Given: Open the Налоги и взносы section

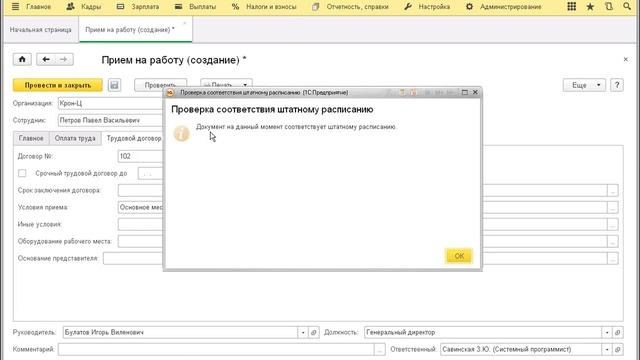Looking at the screenshot, I should tap(264, 7).
